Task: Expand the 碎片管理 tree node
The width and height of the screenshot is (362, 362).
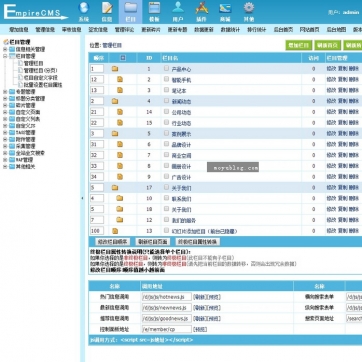Action: click(x=5, y=105)
